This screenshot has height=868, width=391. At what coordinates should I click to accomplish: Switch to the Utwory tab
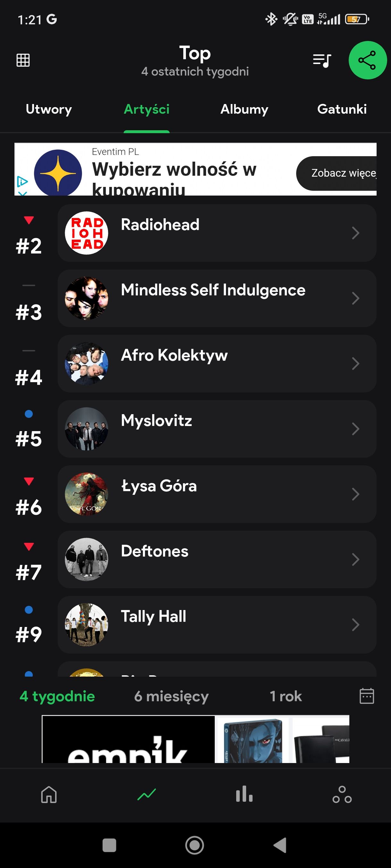click(x=49, y=109)
